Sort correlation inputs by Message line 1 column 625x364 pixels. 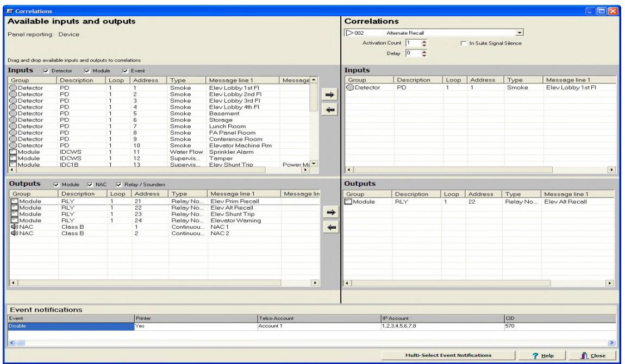pyautogui.click(x=579, y=80)
